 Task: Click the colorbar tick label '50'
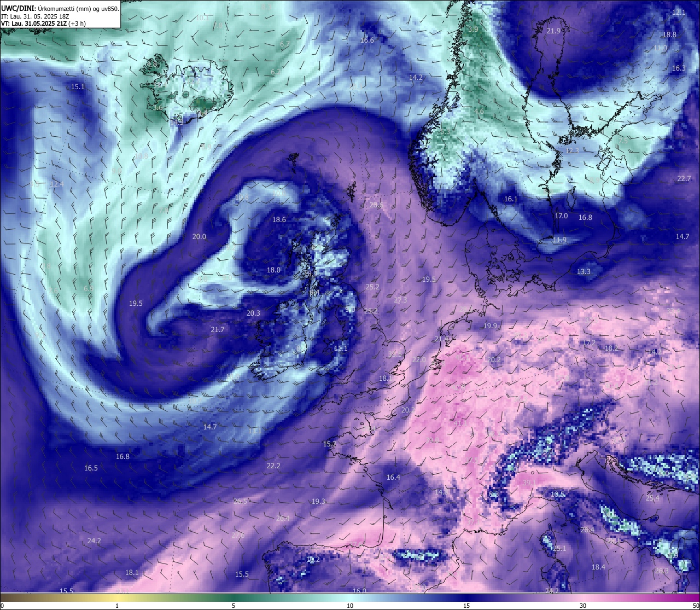tap(696, 606)
